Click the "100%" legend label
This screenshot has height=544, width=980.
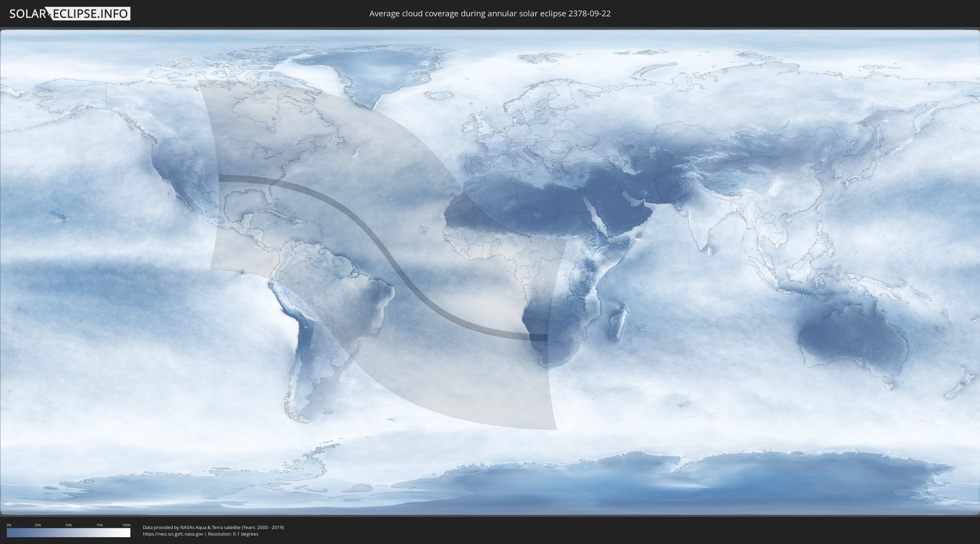coord(126,525)
